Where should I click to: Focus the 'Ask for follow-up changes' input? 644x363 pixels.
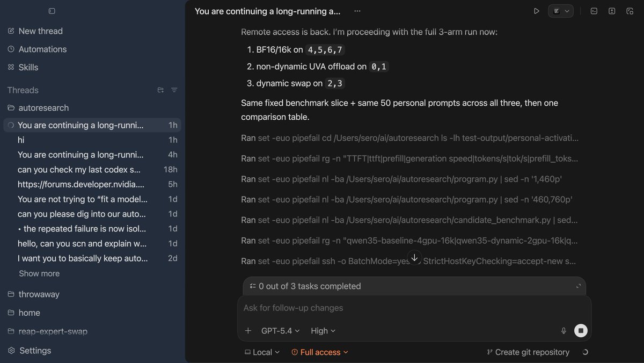[414, 308]
